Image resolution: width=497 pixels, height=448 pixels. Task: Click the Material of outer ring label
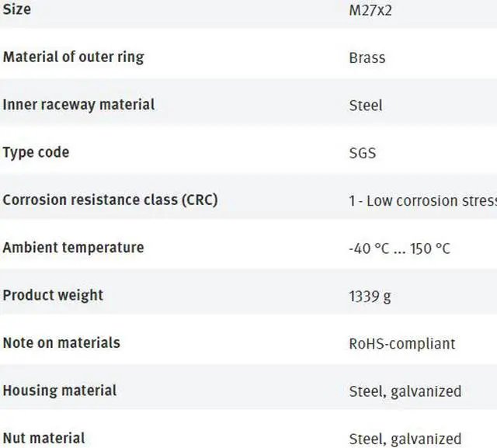pos(73,57)
